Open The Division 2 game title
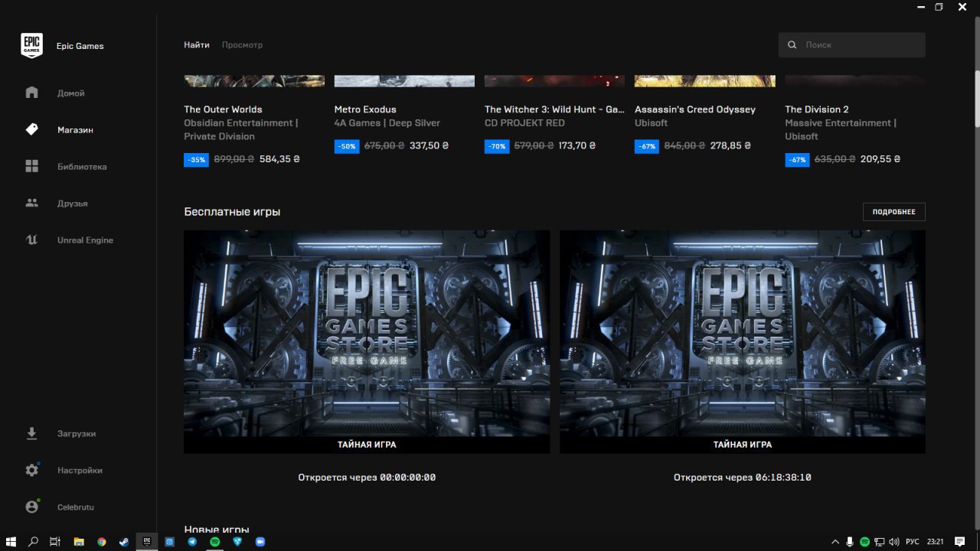Screen dimensions: 980x551 click(817, 109)
